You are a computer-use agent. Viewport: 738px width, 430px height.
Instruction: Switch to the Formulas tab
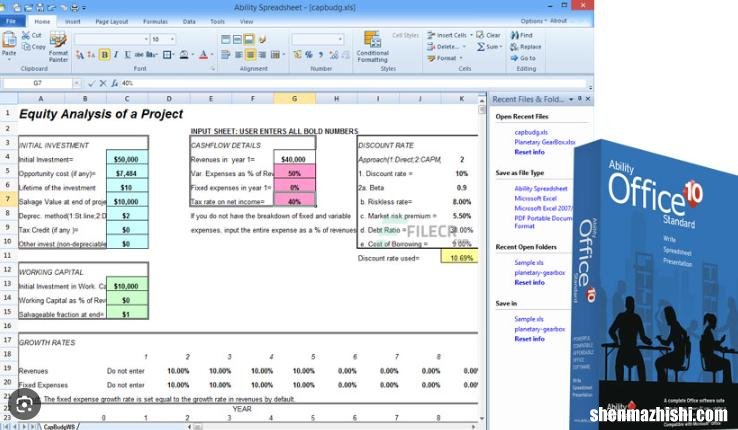pyautogui.click(x=155, y=22)
